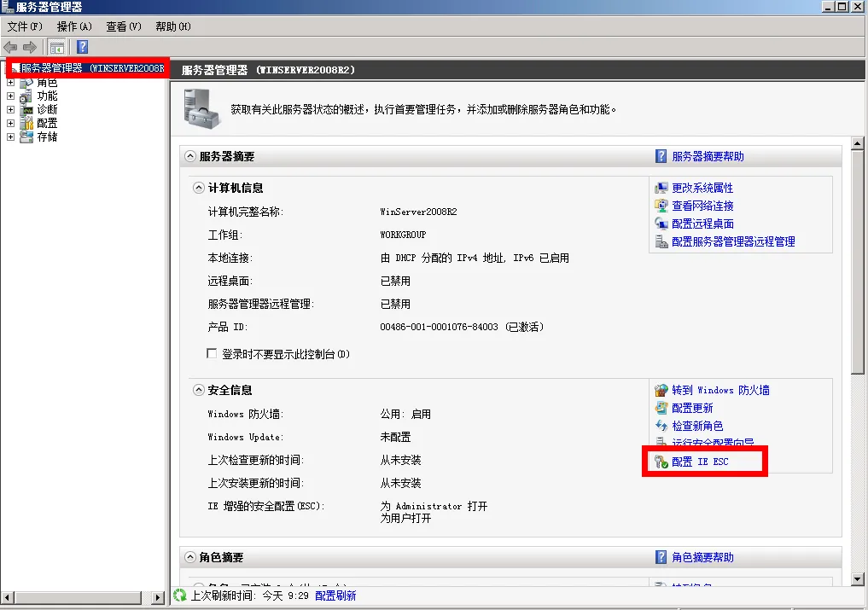
Task: Open the blue Help question mark toolbar icon
Action: [x=83, y=47]
